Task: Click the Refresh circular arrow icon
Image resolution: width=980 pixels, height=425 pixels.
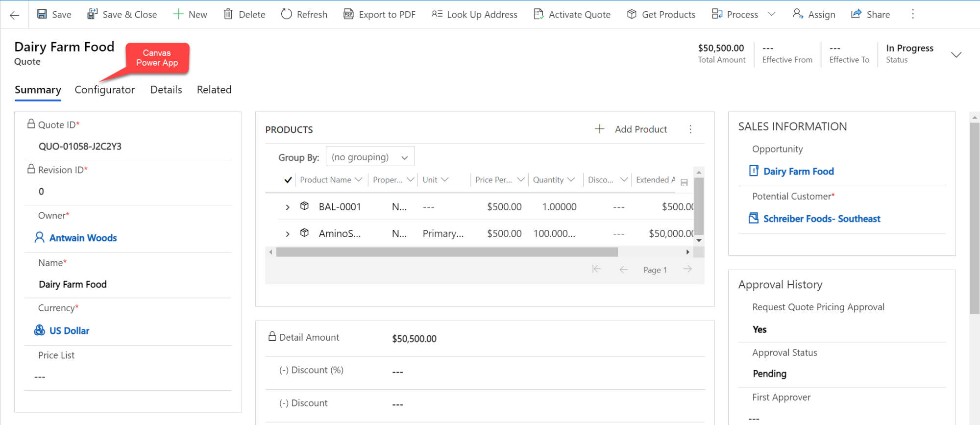Action: coord(286,14)
